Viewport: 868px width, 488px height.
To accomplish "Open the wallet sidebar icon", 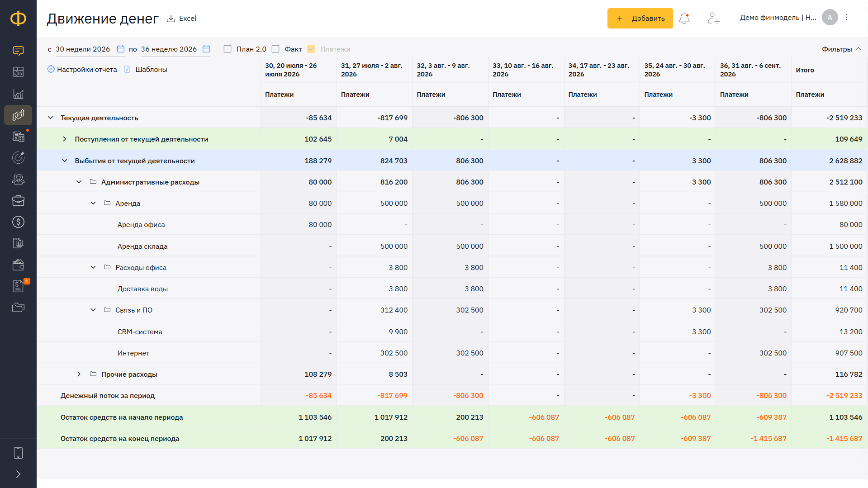I will (x=18, y=265).
